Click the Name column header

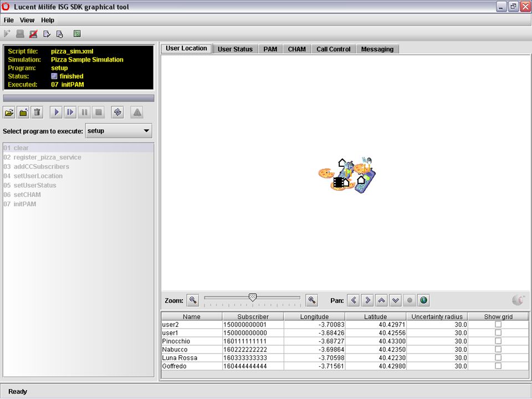tap(192, 316)
